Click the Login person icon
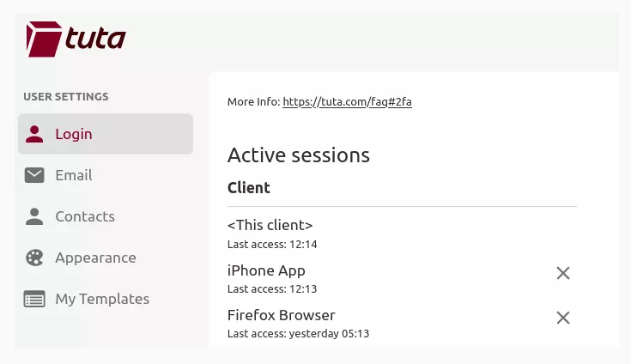This screenshot has height=364, width=631. [x=34, y=134]
